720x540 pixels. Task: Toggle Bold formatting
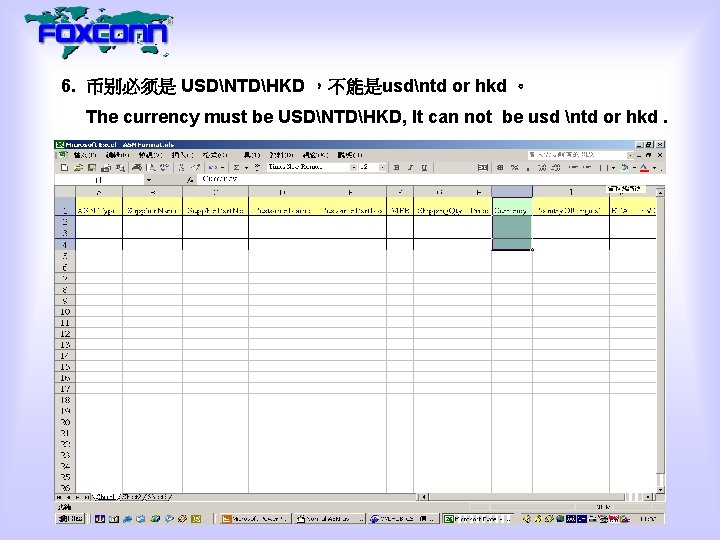[396, 168]
